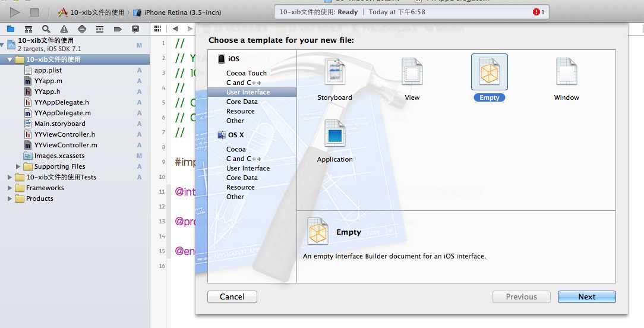
Task: Select OS X Cocoa category
Action: click(x=236, y=149)
